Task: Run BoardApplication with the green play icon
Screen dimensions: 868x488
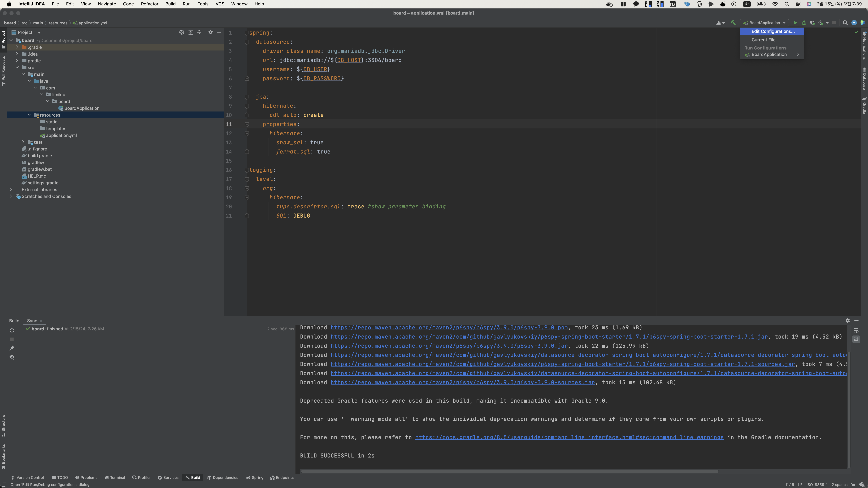Action: (795, 23)
